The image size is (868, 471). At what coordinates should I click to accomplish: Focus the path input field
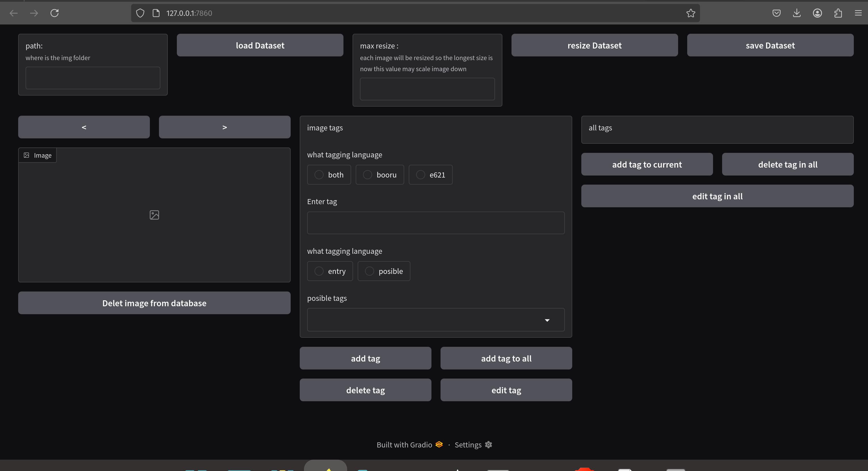[x=93, y=78]
